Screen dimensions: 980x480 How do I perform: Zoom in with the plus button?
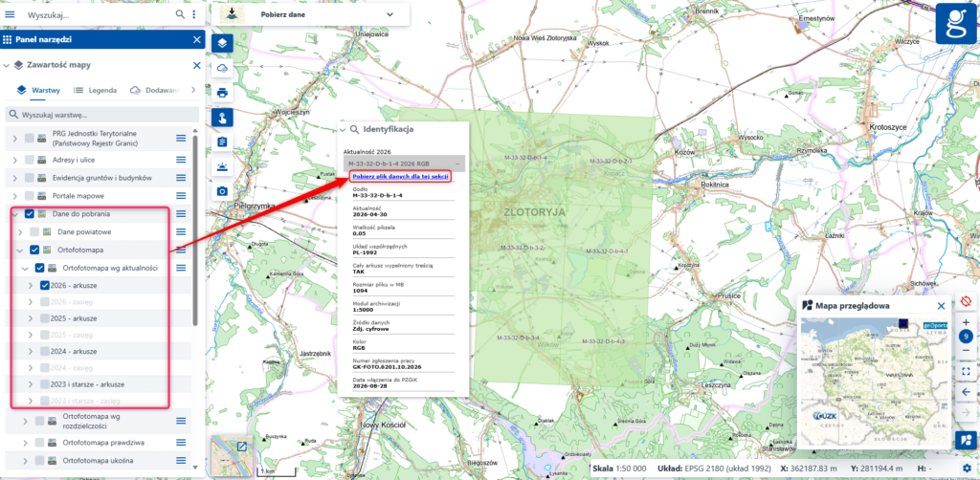pyautogui.click(x=967, y=322)
